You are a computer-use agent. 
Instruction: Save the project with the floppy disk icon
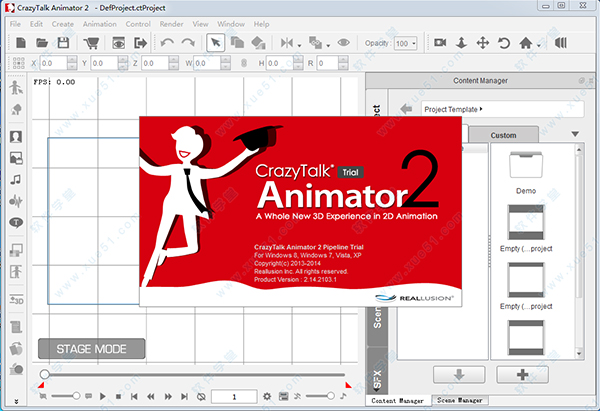(63, 43)
